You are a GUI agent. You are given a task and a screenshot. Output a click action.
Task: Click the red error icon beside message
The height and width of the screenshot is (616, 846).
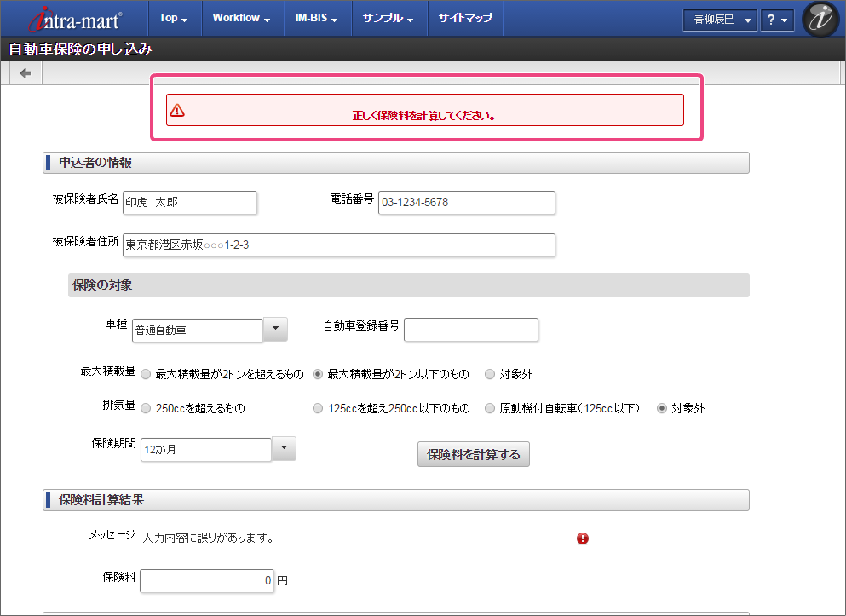click(x=583, y=538)
